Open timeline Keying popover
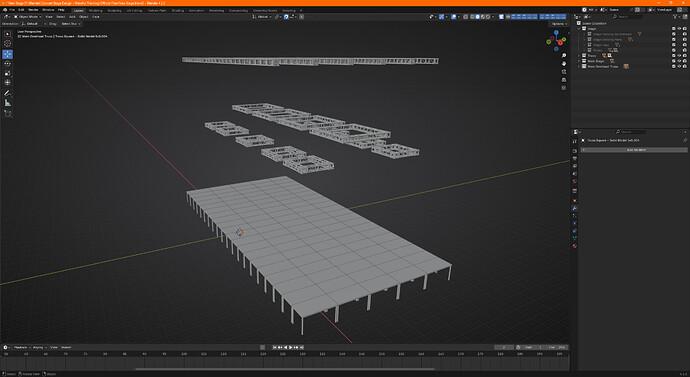This screenshot has width=690, height=377. point(39,348)
